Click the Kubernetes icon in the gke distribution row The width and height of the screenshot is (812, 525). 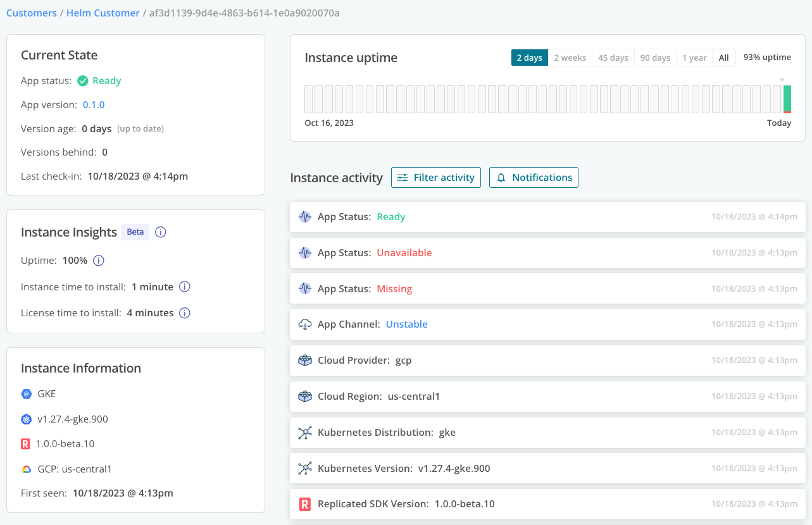(305, 432)
